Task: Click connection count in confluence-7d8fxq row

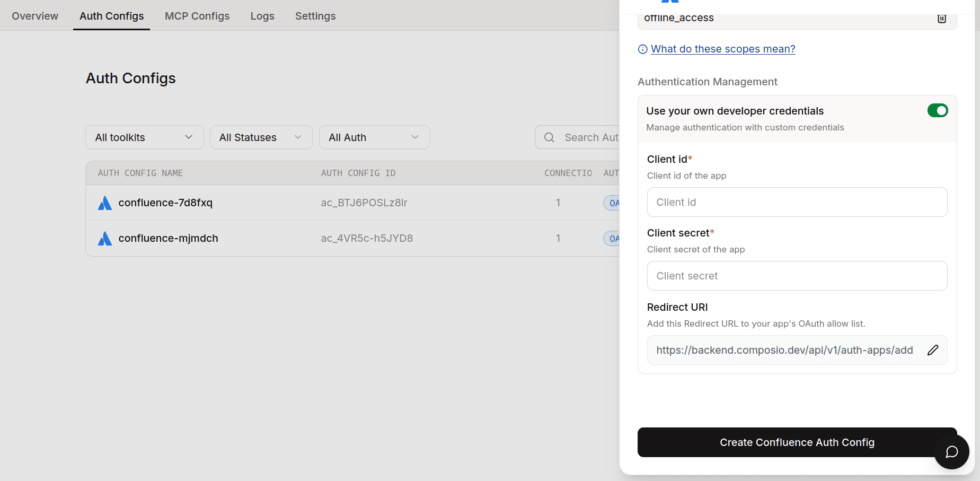Action: [558, 203]
